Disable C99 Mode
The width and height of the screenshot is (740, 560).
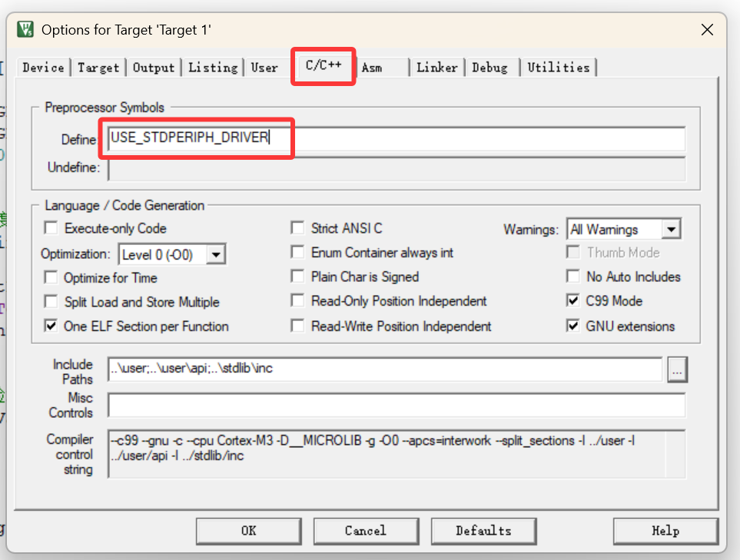(573, 300)
